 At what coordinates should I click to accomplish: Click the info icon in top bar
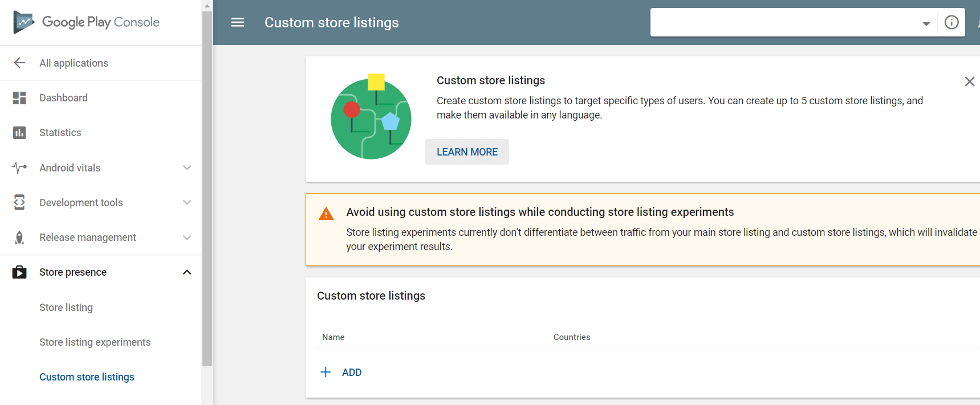(x=951, y=22)
